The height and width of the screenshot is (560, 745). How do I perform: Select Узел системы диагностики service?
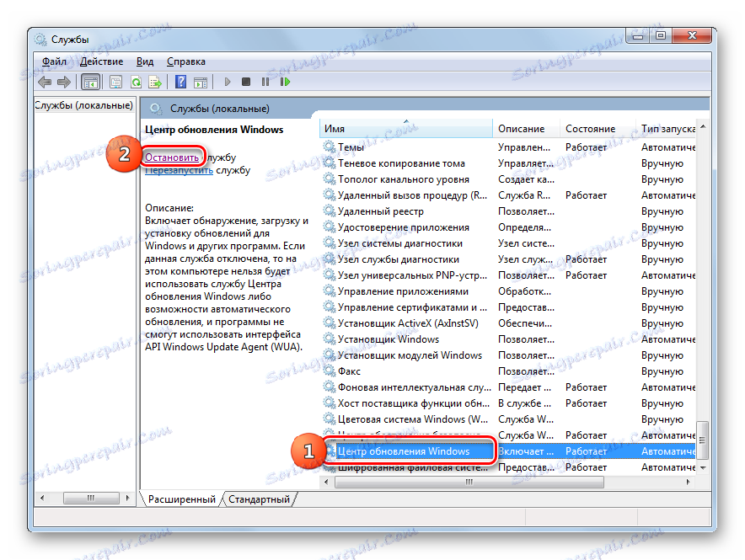point(508,243)
